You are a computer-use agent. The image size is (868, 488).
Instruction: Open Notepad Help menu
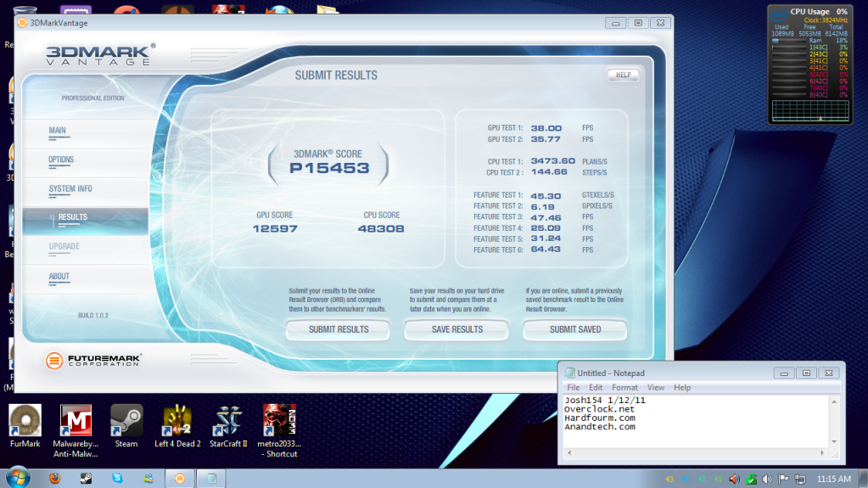tap(682, 387)
